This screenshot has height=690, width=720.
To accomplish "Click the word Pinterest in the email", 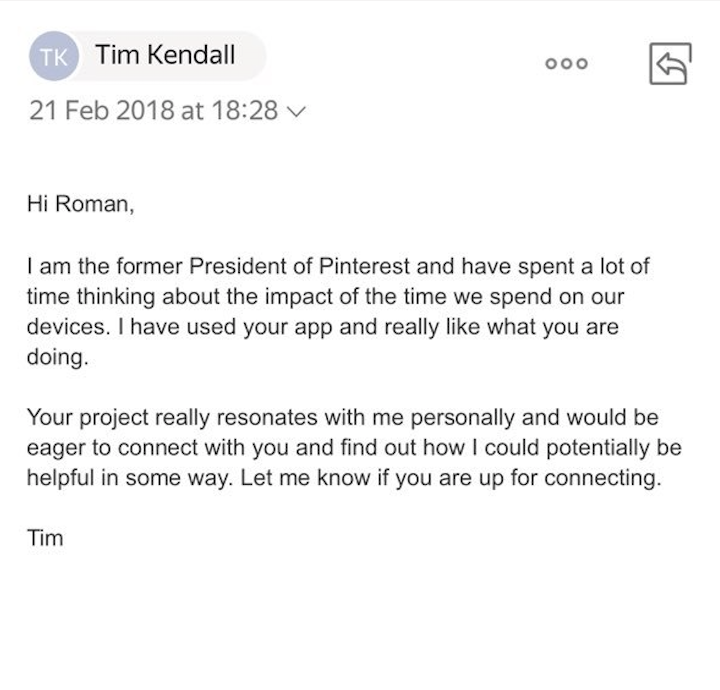I will (x=364, y=266).
